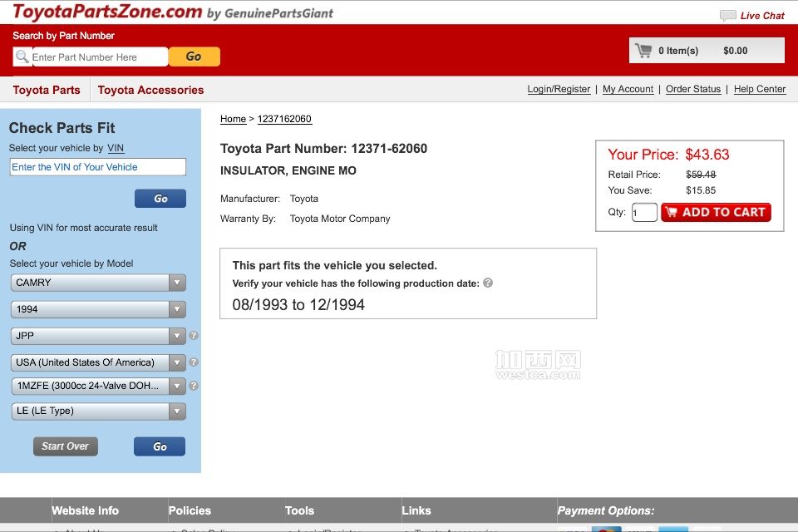Focus the Enter the VIN of Your Vehicle field
This screenshot has width=798, height=532.
[x=98, y=167]
